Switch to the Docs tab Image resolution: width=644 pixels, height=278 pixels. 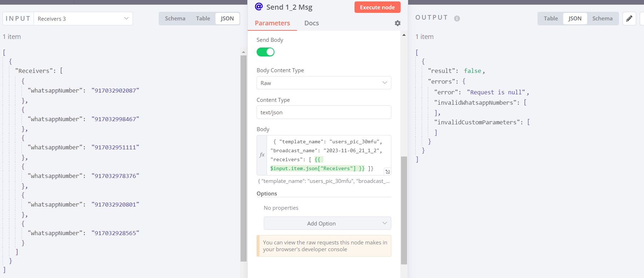pyautogui.click(x=311, y=23)
